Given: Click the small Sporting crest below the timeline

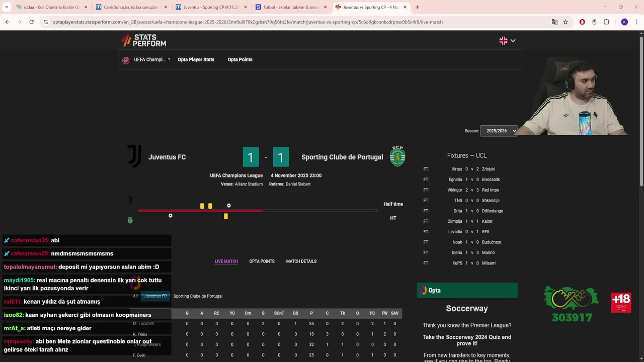Looking at the screenshot, I should (x=130, y=220).
